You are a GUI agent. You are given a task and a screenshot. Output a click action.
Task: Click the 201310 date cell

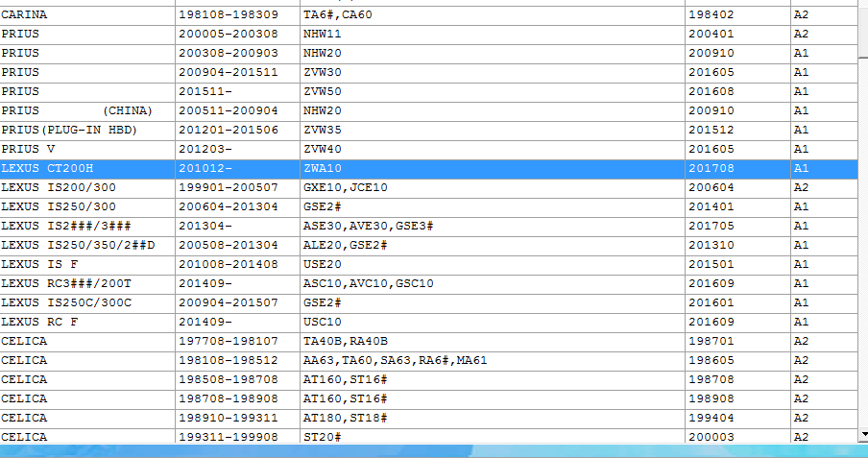pos(737,246)
